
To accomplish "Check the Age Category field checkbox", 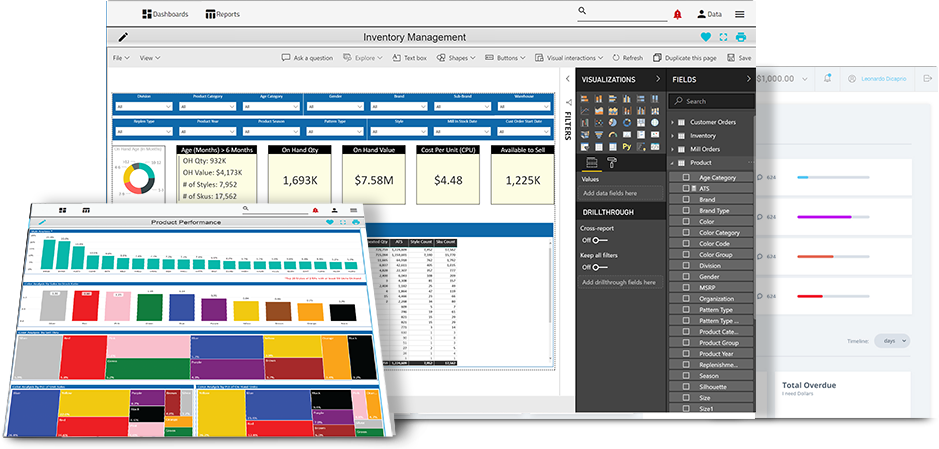I will [686, 177].
